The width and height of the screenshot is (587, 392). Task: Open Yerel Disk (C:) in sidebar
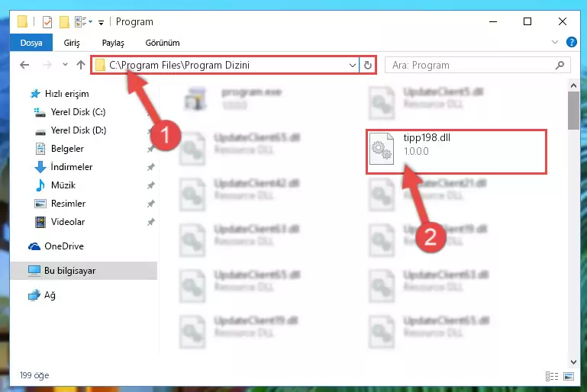coord(78,112)
